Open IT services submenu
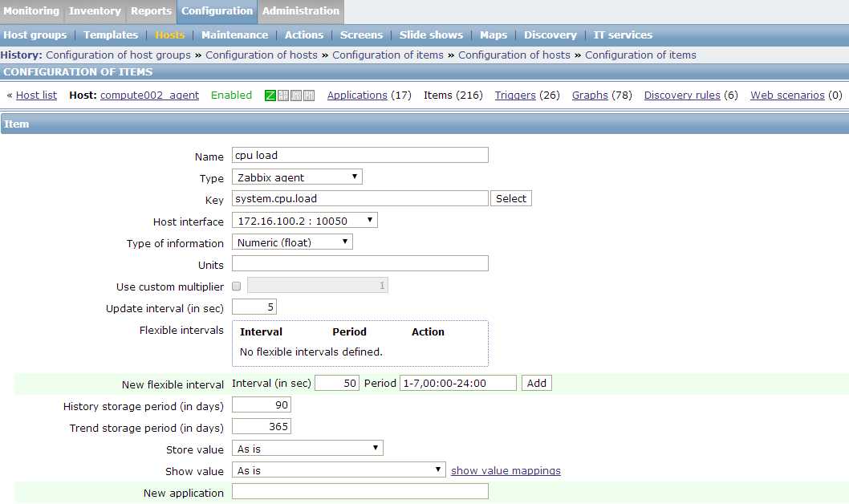This screenshot has height=504, width=849. point(623,35)
